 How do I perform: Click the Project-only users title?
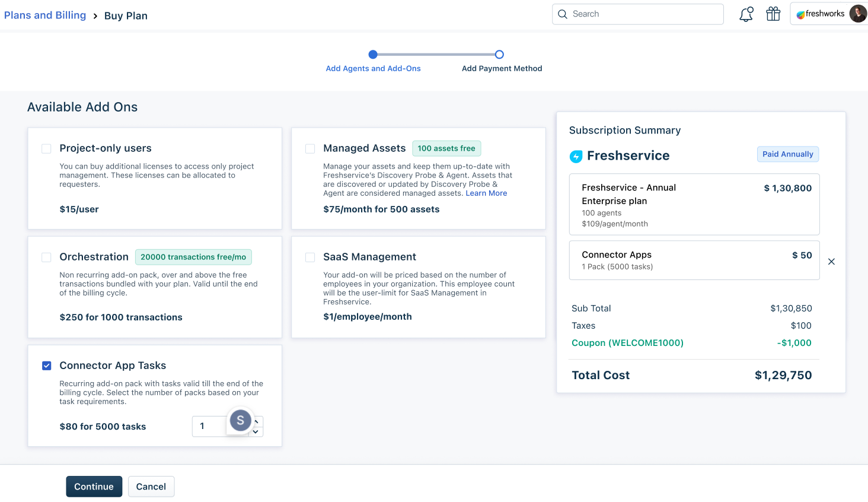click(106, 148)
